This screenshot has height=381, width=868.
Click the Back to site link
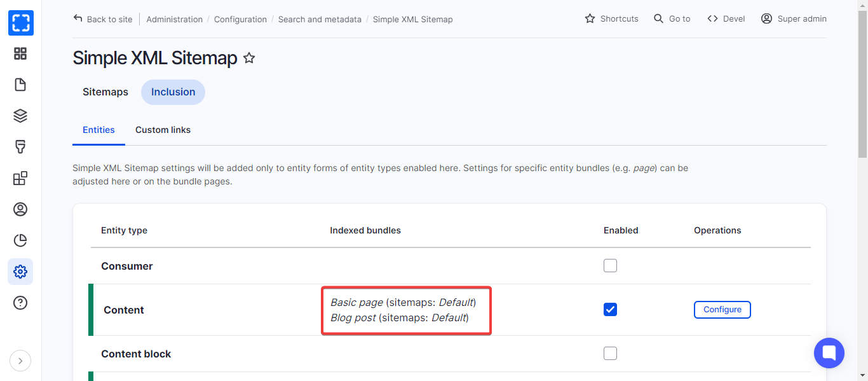pyautogui.click(x=103, y=19)
